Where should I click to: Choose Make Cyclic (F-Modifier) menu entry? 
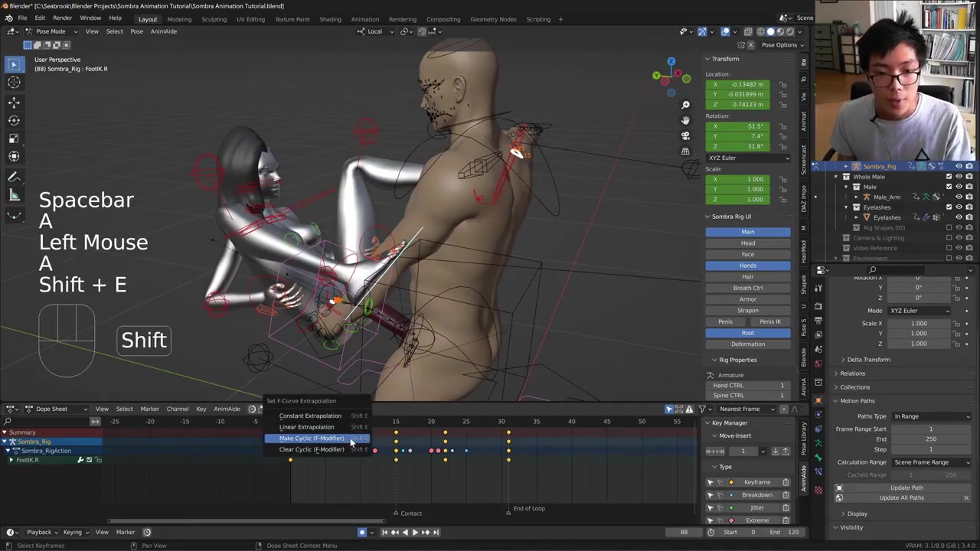312,439
